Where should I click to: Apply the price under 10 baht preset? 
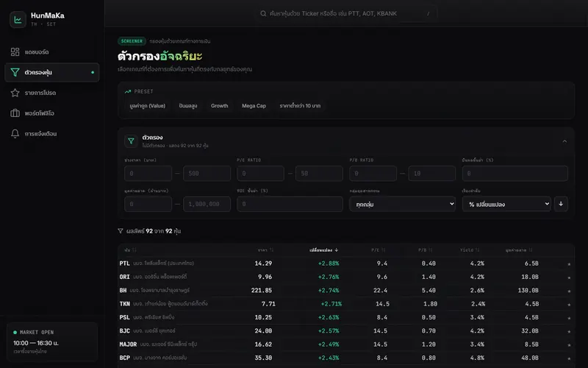300,106
